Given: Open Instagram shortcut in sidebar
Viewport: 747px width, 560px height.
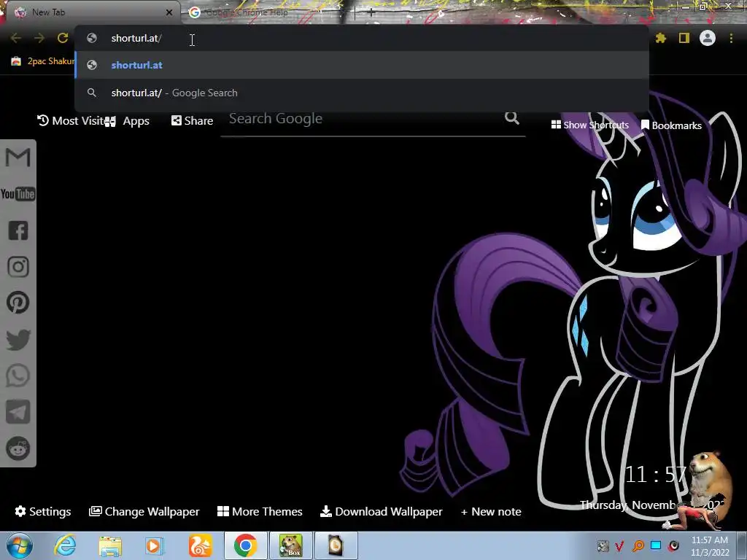Looking at the screenshot, I should coord(18,267).
